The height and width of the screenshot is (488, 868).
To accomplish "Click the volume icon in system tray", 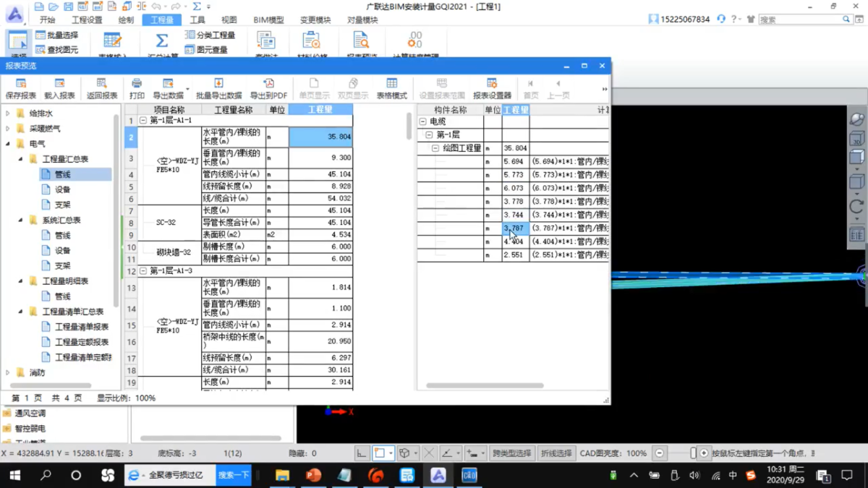I will pyautogui.click(x=694, y=475).
